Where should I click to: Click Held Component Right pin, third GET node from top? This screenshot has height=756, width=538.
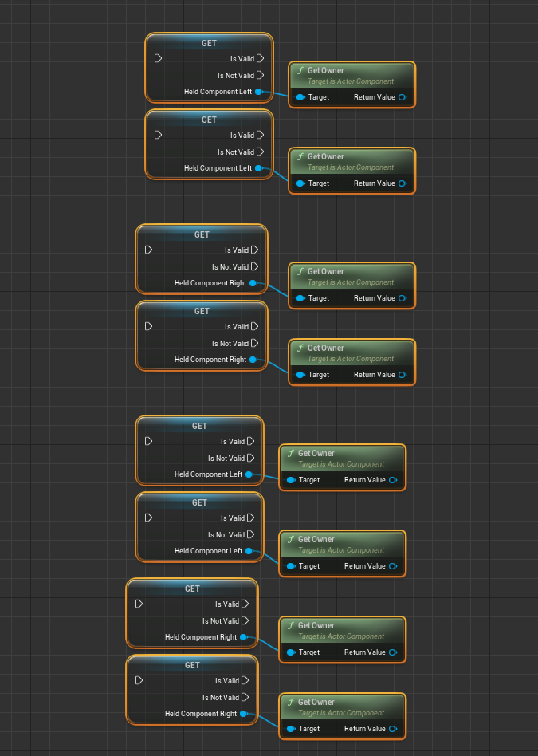(253, 283)
